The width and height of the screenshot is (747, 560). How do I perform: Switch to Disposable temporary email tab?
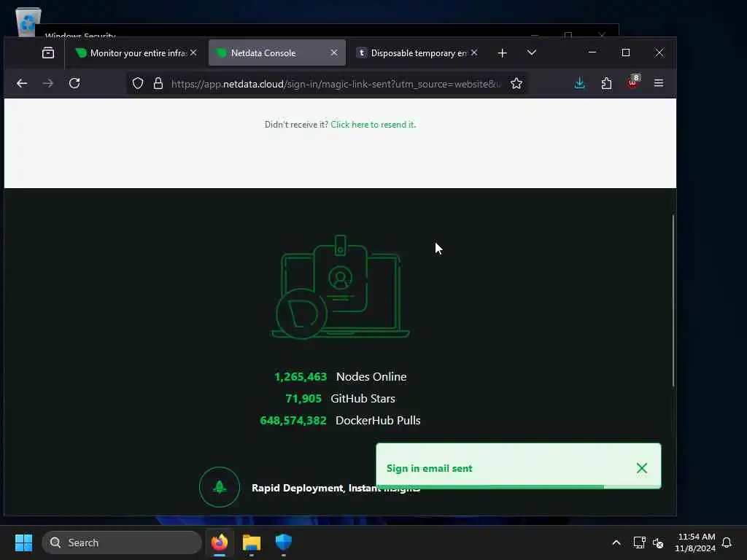pyautogui.click(x=417, y=52)
